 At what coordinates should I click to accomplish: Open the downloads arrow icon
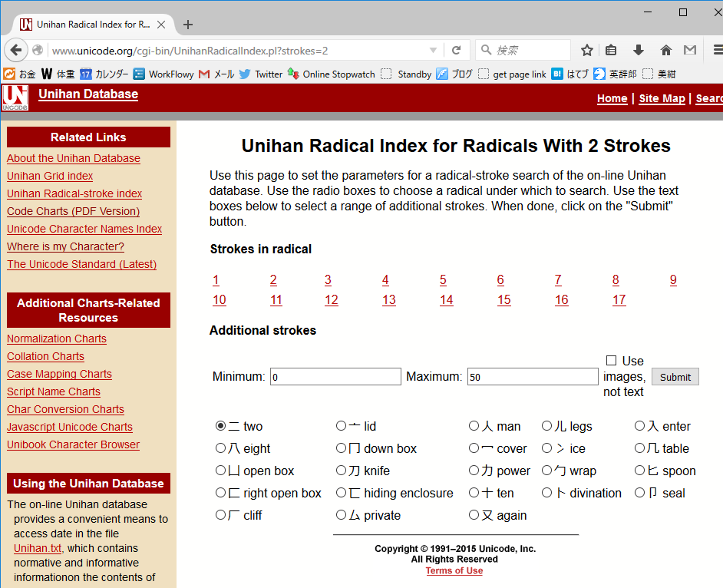(638, 50)
